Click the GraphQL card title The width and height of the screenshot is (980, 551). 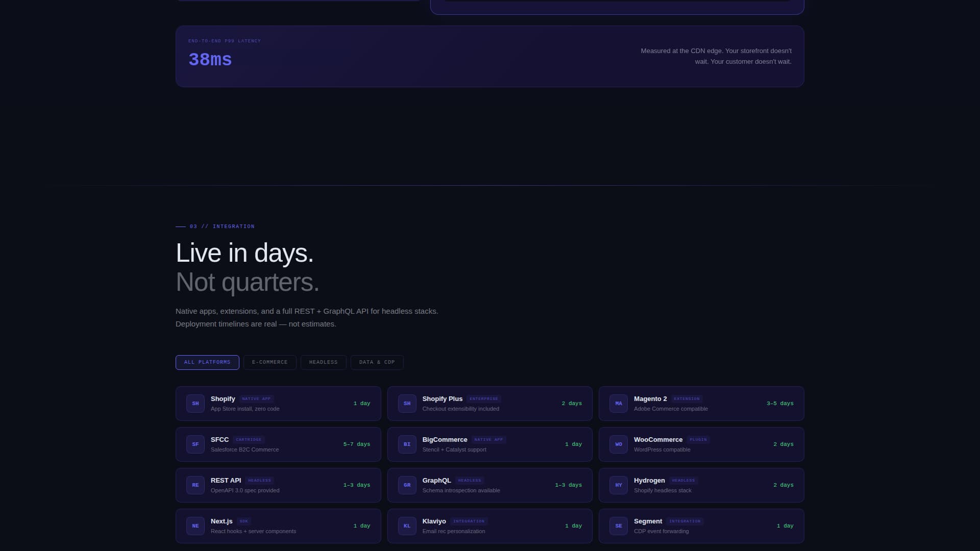[436, 481]
